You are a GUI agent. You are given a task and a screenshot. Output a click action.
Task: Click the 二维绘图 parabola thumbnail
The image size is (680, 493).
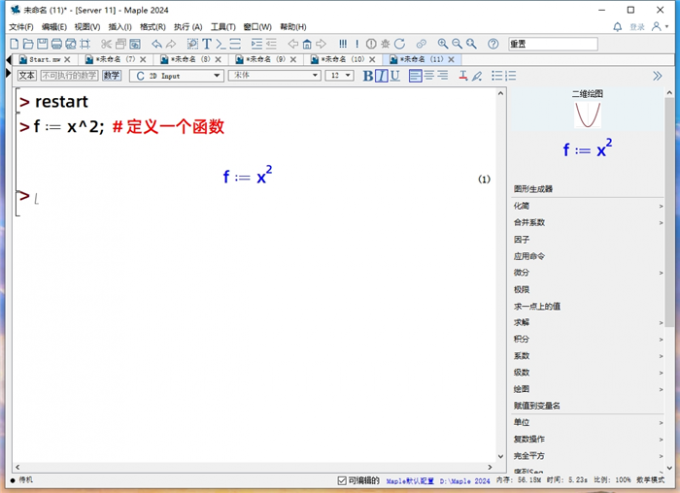tap(587, 114)
